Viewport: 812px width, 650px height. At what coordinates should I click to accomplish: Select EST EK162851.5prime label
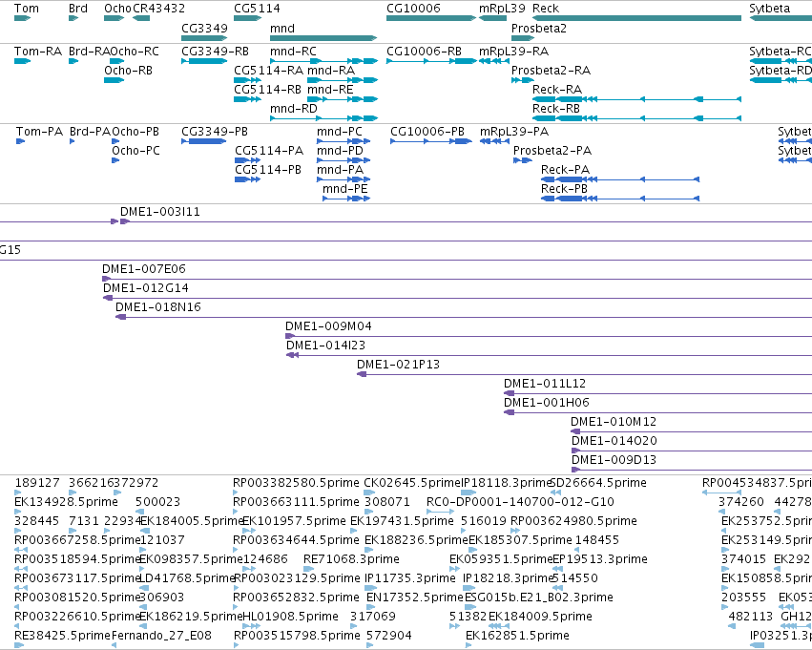tap(517, 636)
